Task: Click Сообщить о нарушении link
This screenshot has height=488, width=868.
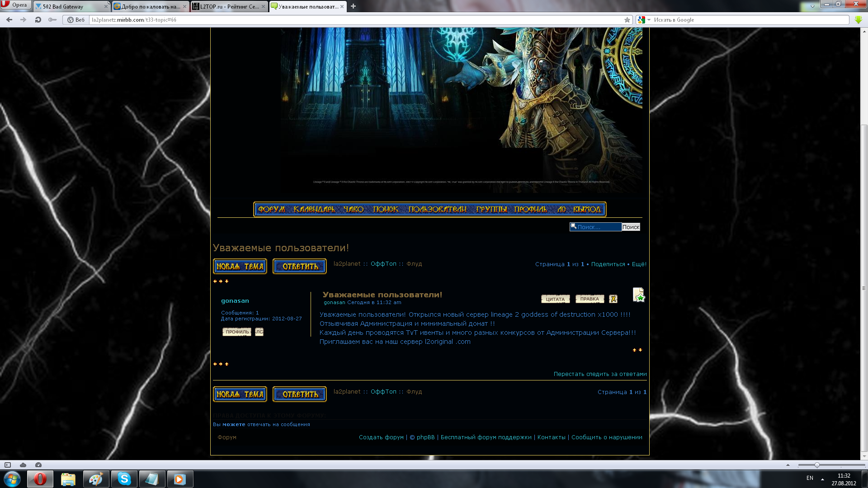Action: click(x=607, y=437)
